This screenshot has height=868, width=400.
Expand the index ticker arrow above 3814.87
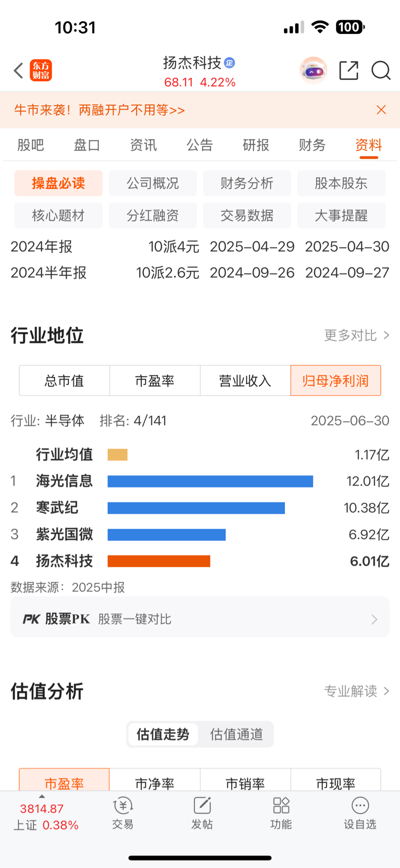(x=42, y=797)
